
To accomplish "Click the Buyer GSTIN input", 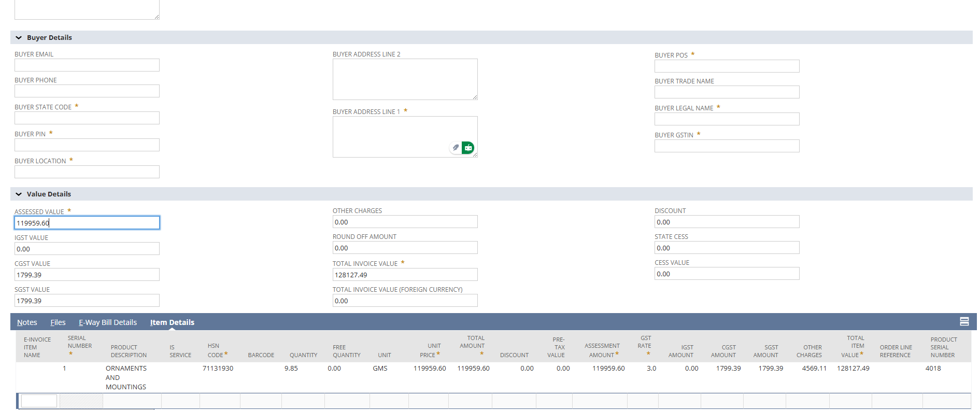I will pos(727,146).
